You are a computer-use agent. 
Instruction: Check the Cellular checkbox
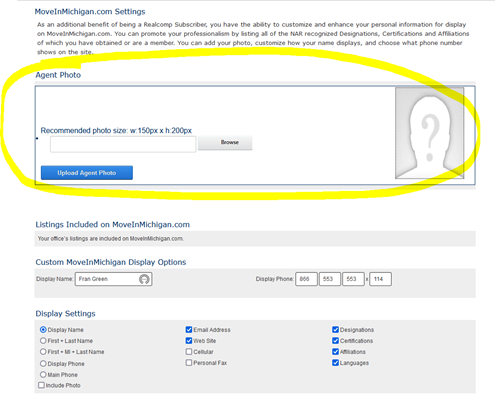click(x=189, y=352)
